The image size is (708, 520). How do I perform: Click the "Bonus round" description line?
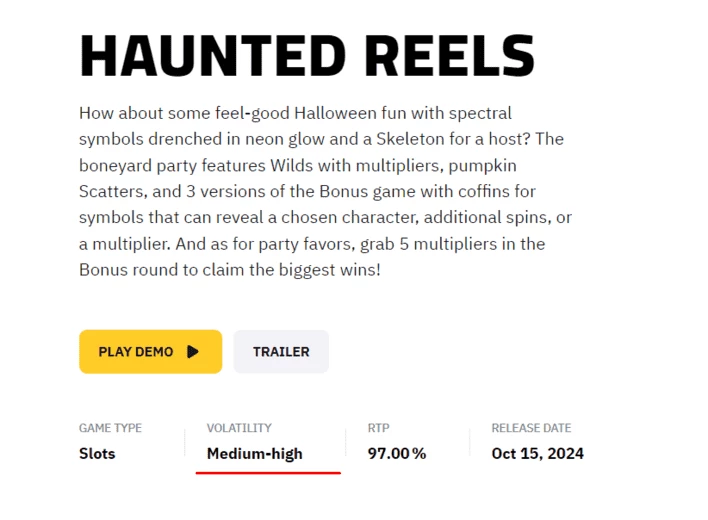click(230, 270)
